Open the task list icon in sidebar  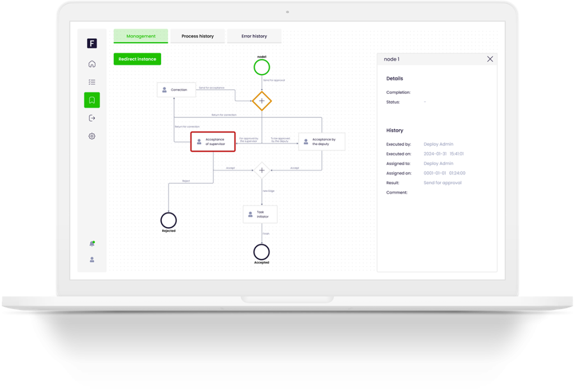point(92,82)
